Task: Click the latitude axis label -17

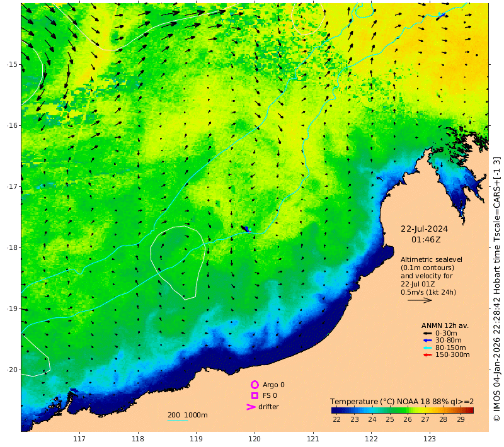Action: pos(12,186)
